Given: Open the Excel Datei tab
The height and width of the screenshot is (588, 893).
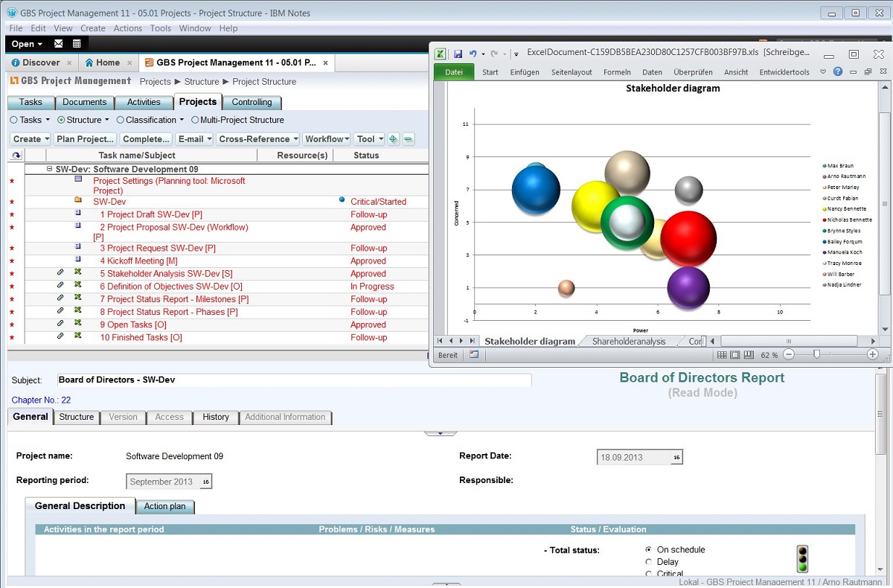Looking at the screenshot, I should (454, 72).
